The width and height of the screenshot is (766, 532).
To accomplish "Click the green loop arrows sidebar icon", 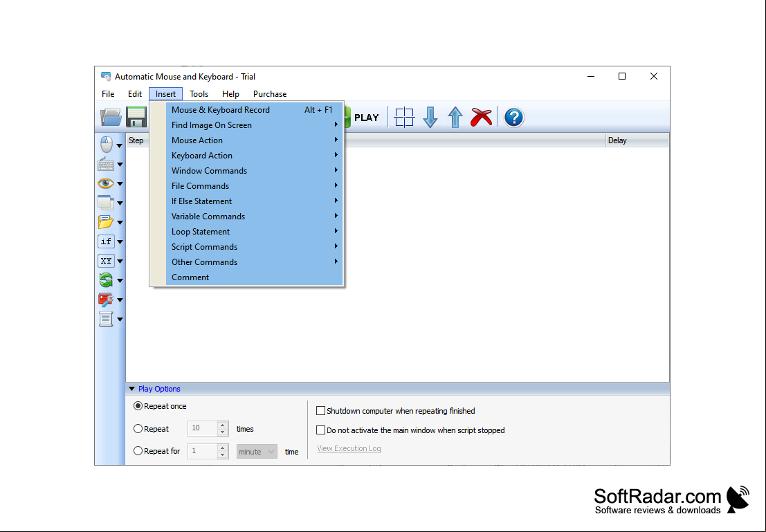I will pos(105,280).
